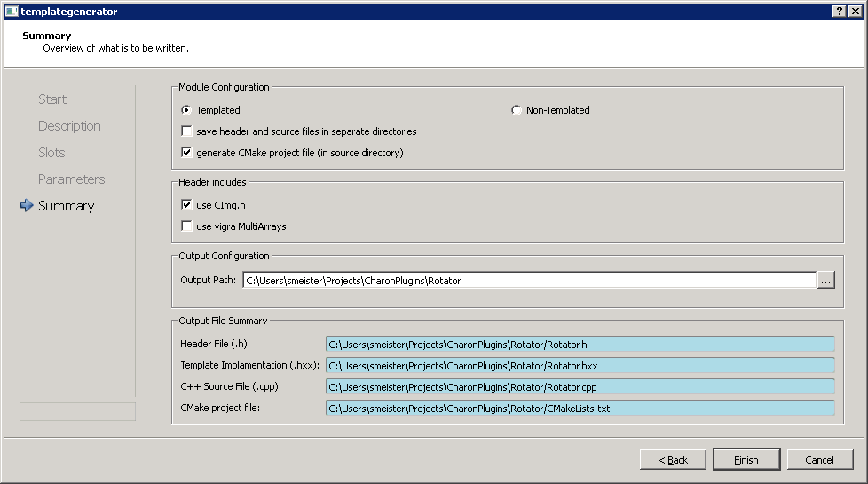Select the Non-Templated radio button
Image resolution: width=868 pixels, height=484 pixels.
(x=516, y=110)
